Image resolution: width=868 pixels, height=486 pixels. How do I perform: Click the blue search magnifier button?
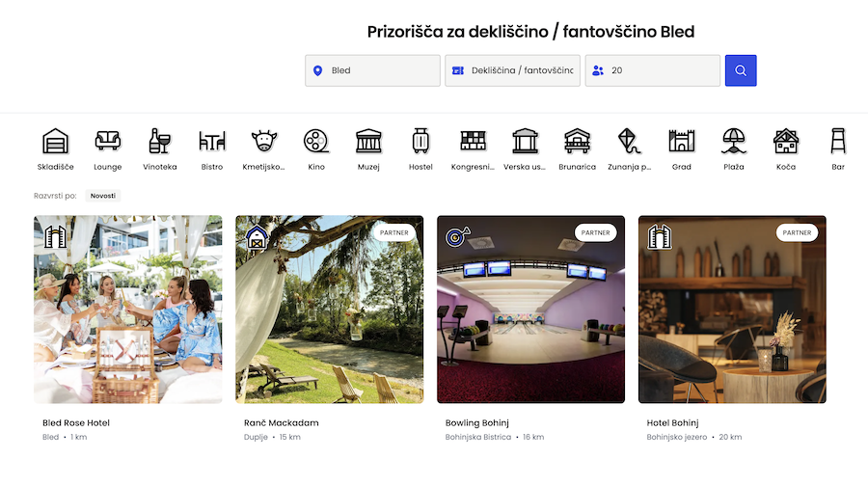click(x=741, y=70)
